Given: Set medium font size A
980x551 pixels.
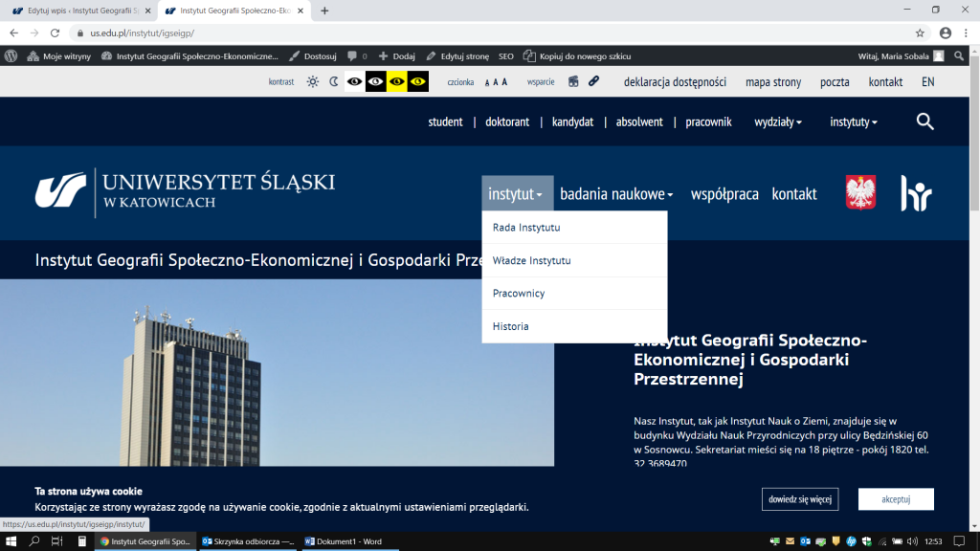Looking at the screenshot, I should pos(495,82).
